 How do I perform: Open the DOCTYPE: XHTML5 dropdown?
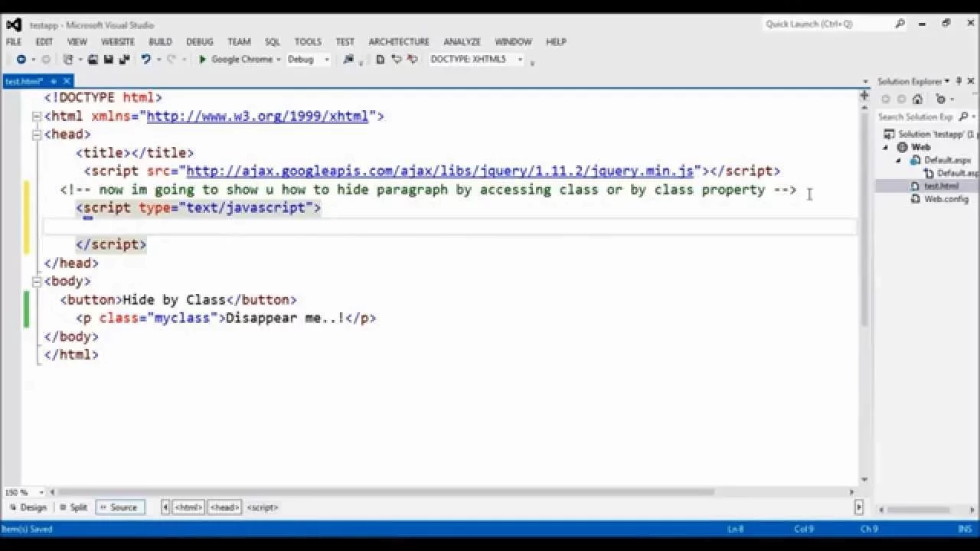point(520,59)
